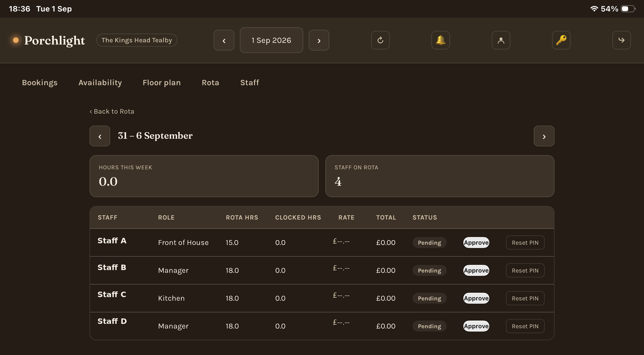Go to next day using header arrow

pos(319,41)
